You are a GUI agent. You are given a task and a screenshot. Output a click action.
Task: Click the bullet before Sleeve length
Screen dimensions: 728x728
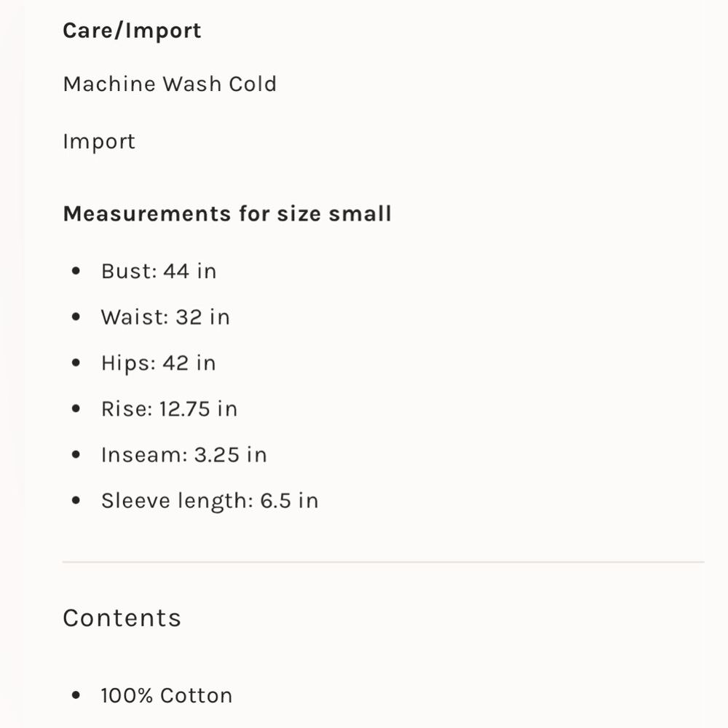76,501
